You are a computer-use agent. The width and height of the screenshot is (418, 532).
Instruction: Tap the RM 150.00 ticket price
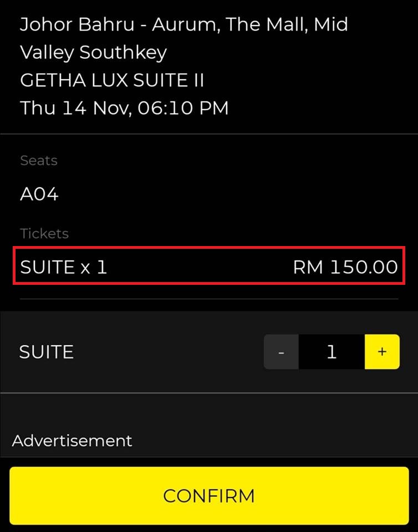(x=345, y=268)
